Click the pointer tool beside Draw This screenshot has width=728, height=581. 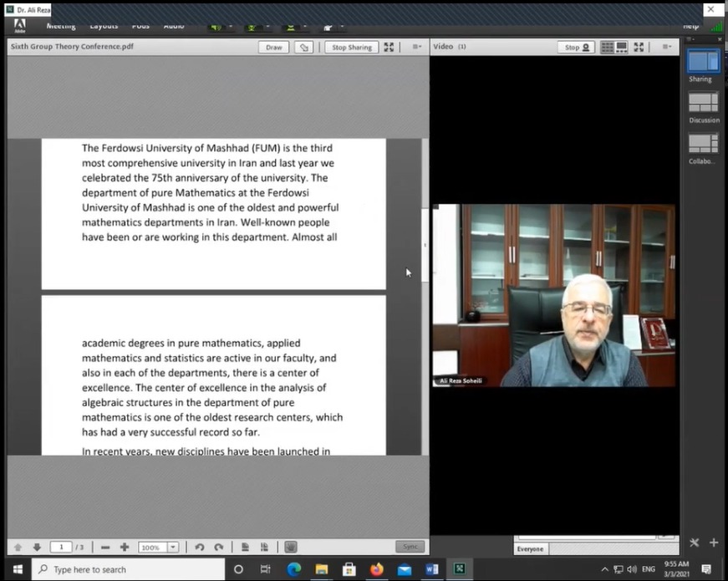pos(304,48)
